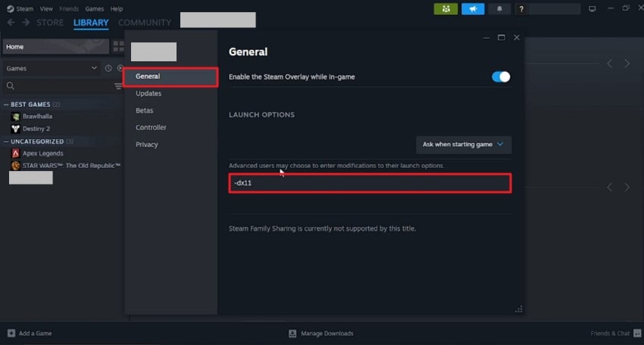
Task: Toggle Steam Overlay while in-game switch
Action: tap(501, 76)
